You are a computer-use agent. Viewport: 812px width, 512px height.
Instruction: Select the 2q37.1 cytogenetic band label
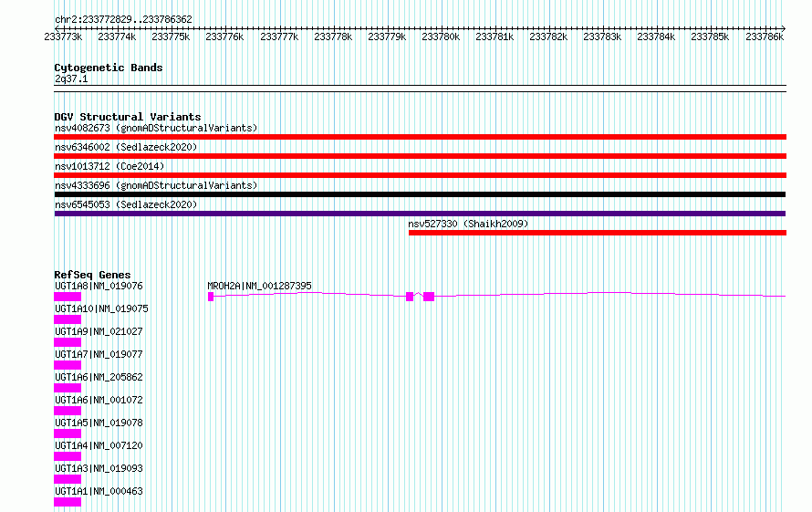[71, 78]
